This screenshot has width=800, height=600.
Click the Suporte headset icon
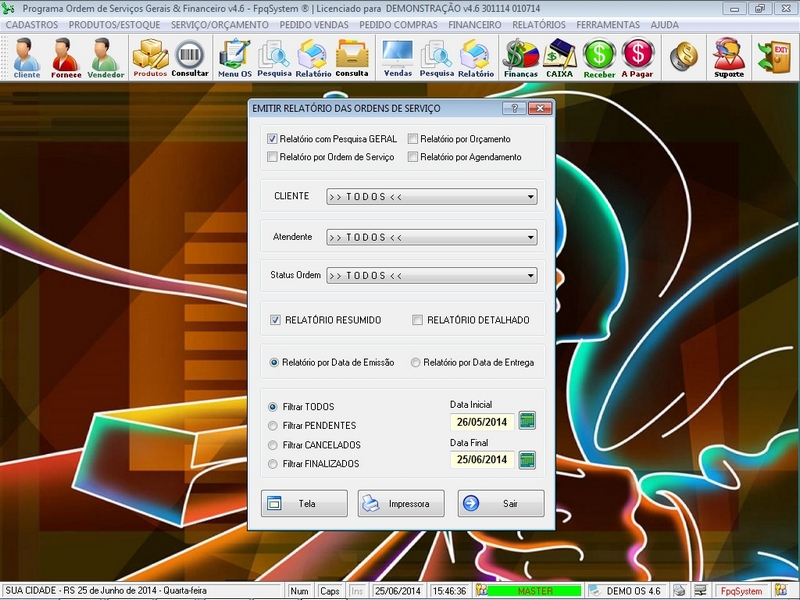[727, 55]
